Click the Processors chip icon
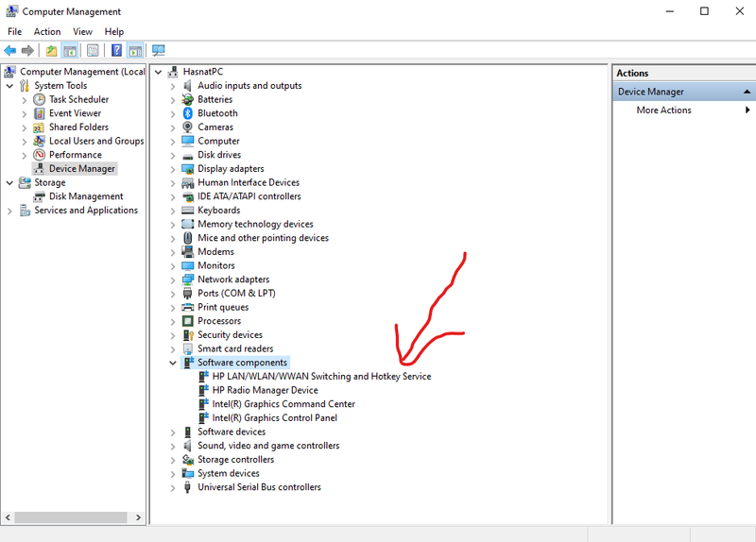Screen dimensions: 756x542 [x=187, y=321]
